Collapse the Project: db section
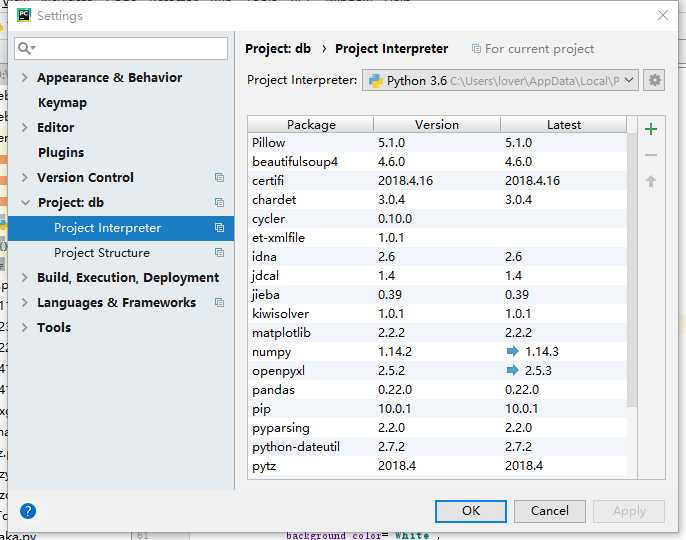Image resolution: width=686 pixels, height=540 pixels. pyautogui.click(x=25, y=202)
